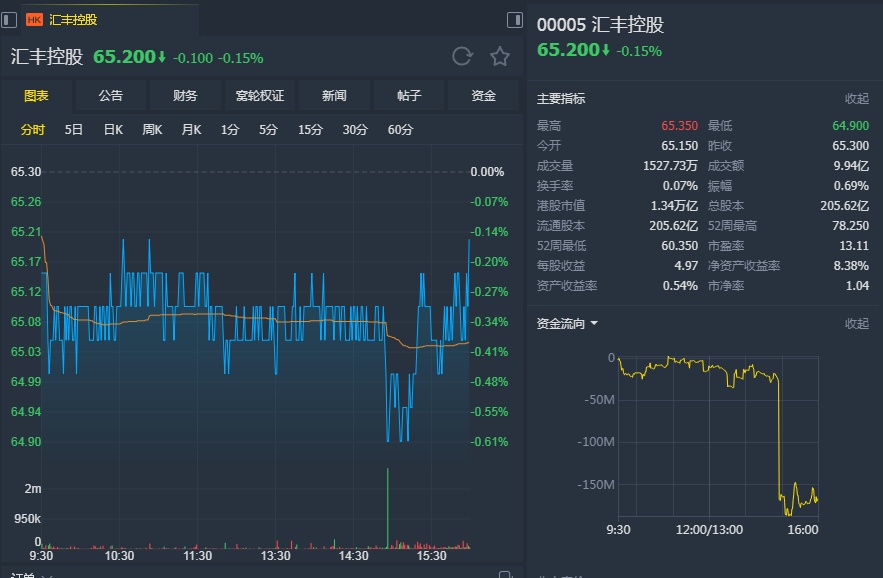Open the 财务 tab
Viewport: 883px width, 578px height.
185,96
